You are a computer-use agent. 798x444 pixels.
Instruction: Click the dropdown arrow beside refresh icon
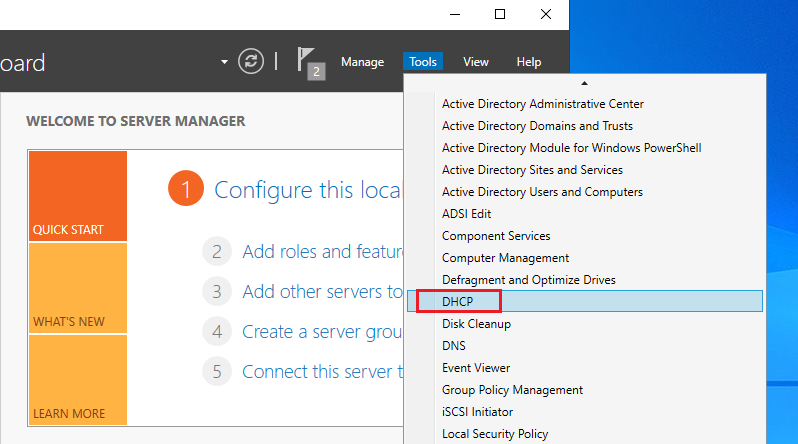[x=224, y=63]
